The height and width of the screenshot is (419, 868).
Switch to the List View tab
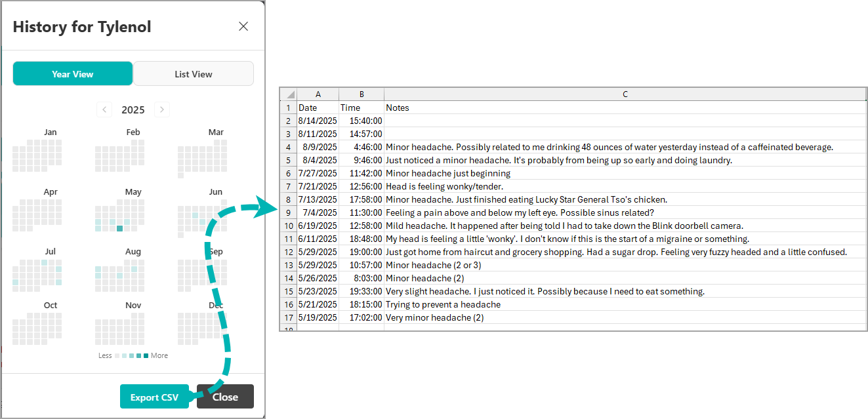tap(194, 74)
